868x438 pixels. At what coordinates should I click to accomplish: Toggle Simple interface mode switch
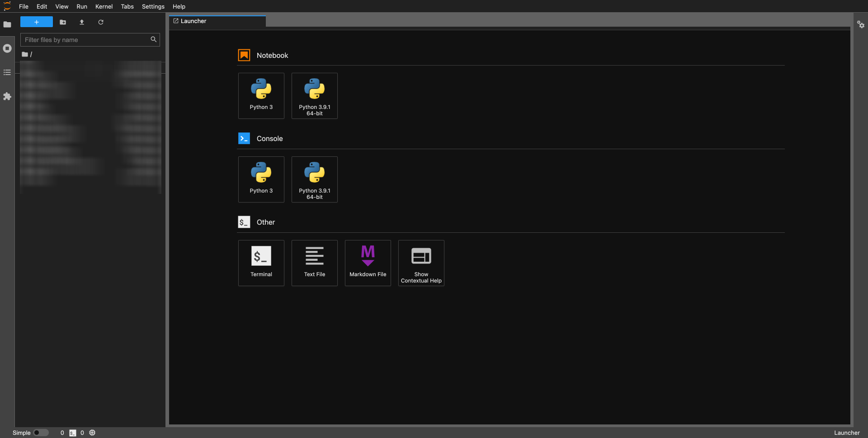(x=41, y=433)
